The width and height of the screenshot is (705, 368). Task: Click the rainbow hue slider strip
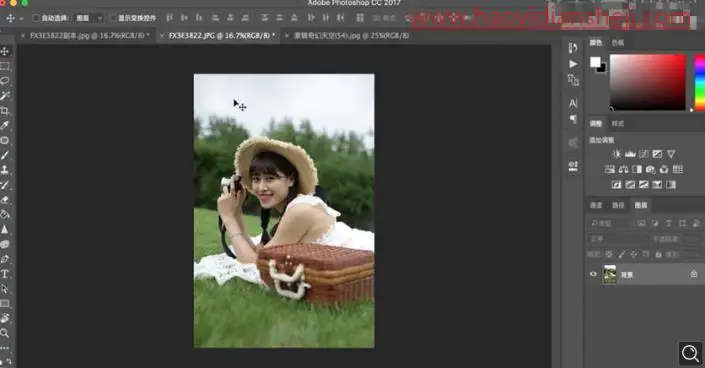[700, 82]
